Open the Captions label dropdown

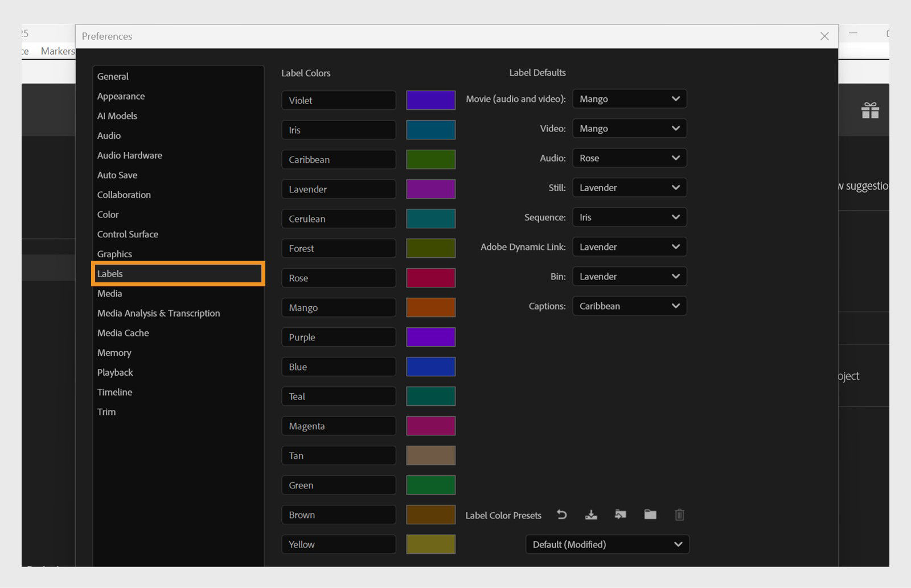point(630,306)
